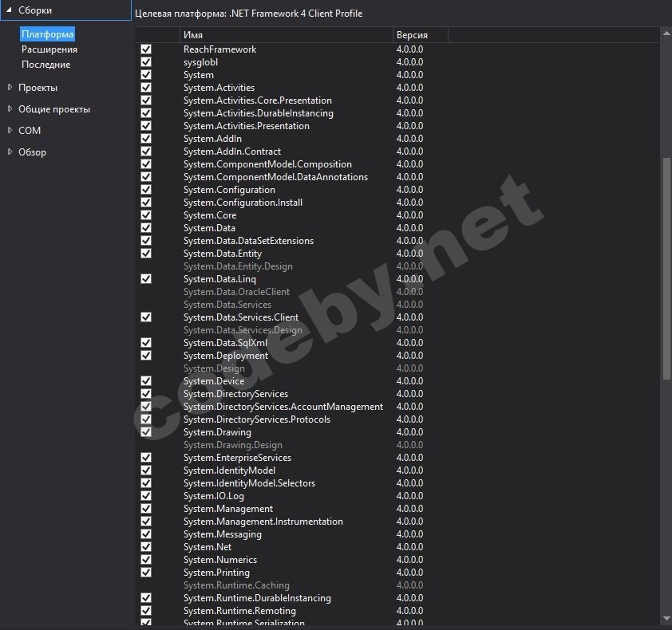Screen dimensions: 672x630
Task: Click the scroll down arrow
Action: click(x=666, y=618)
